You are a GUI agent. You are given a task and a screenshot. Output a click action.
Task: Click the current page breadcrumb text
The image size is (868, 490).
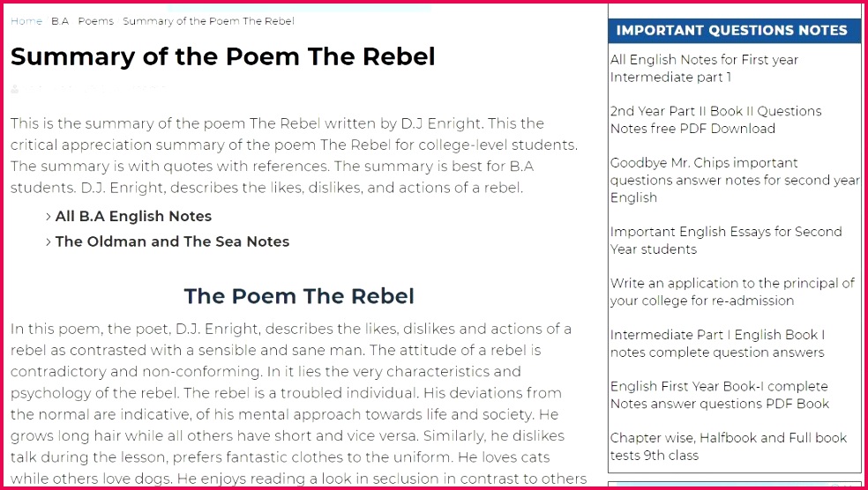[x=208, y=21]
